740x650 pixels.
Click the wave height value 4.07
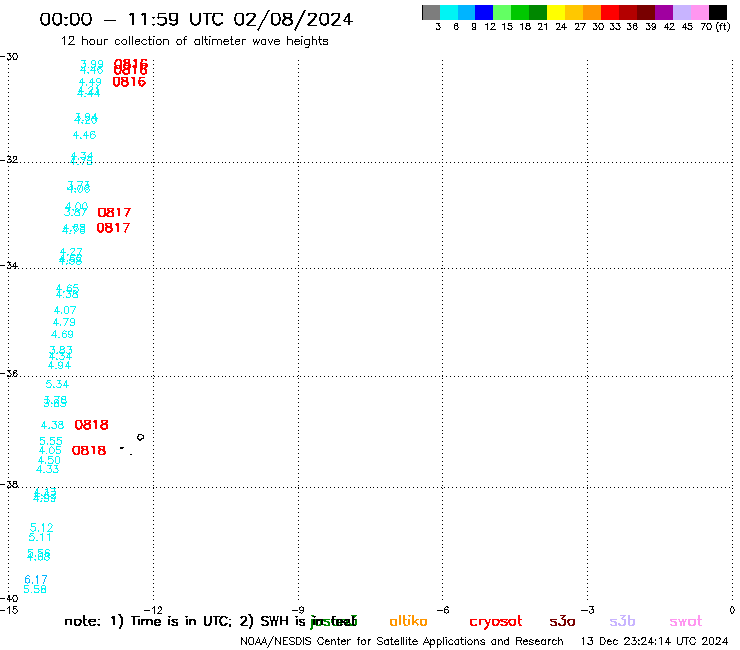pyautogui.click(x=65, y=310)
